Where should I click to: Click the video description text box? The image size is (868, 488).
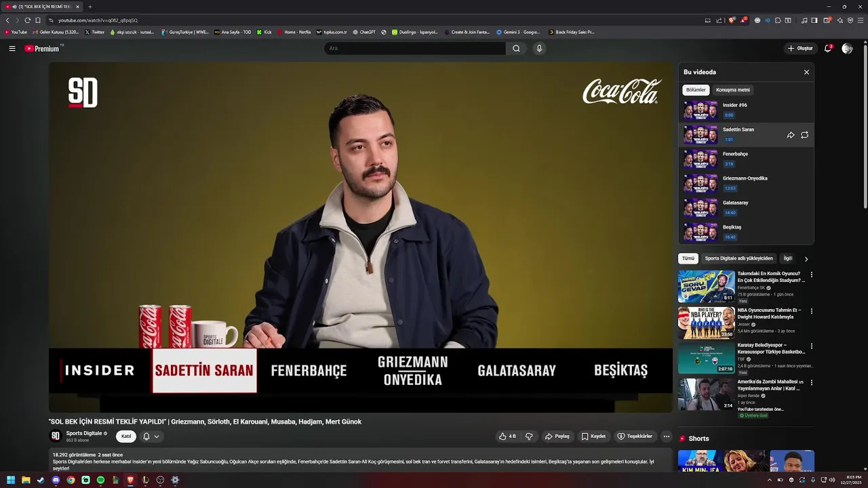[x=360, y=461]
